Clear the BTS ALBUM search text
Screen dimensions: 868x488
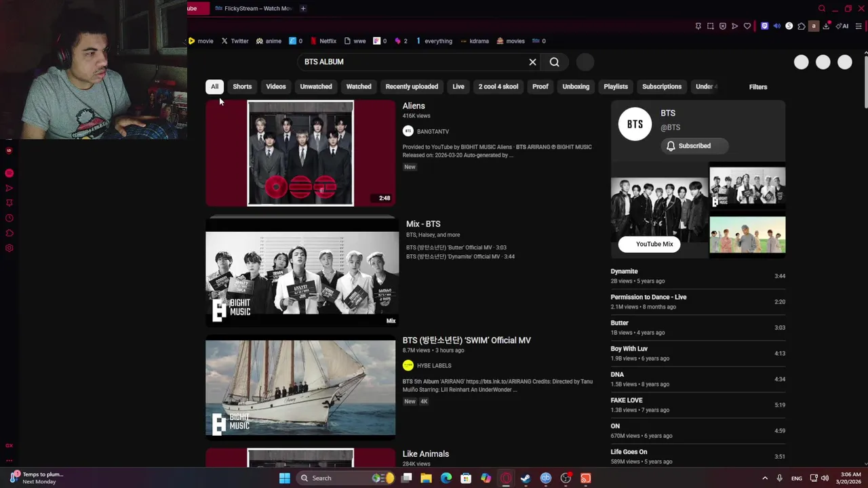pos(532,62)
